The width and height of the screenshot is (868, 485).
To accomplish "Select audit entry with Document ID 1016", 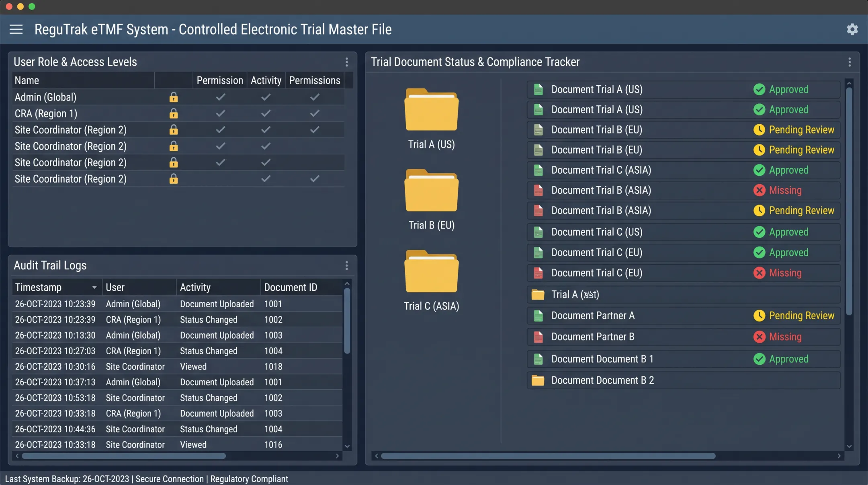I will 177,445.
